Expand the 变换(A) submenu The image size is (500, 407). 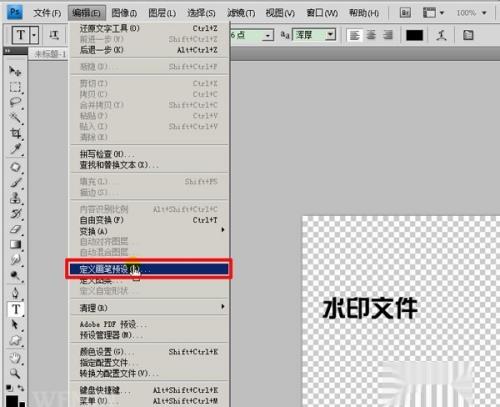(x=149, y=231)
